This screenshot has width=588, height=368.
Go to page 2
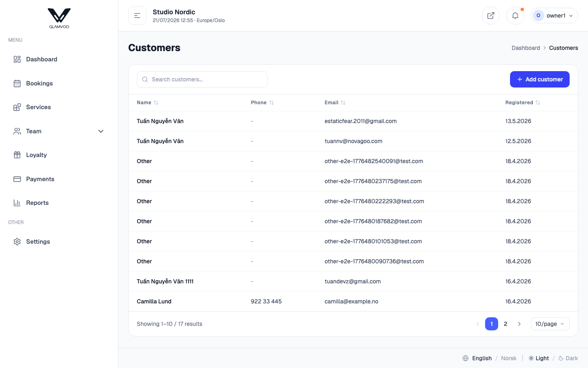(506, 324)
